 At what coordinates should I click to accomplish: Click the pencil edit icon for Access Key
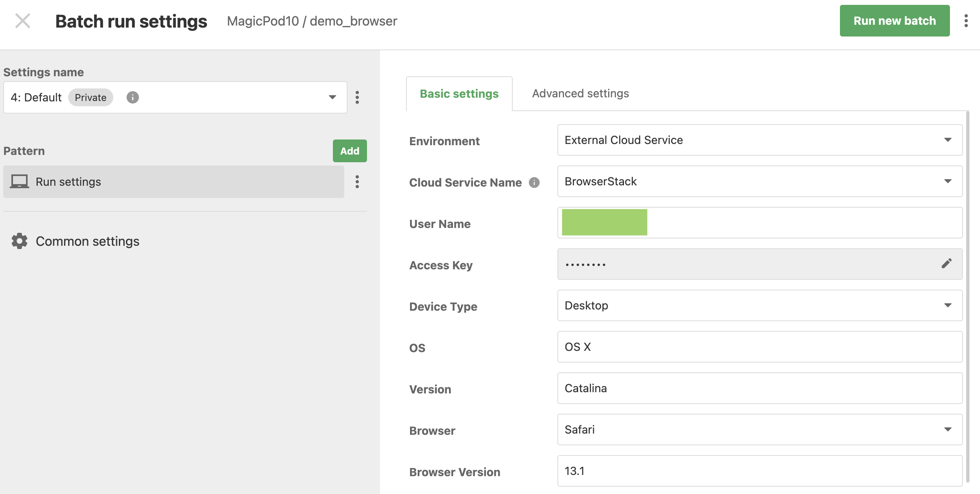coord(946,264)
